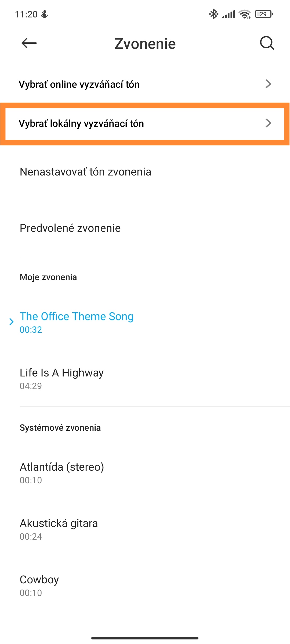Tap the signal strength bars icon
Viewport: 290px width, 644px height.
pyautogui.click(x=229, y=14)
